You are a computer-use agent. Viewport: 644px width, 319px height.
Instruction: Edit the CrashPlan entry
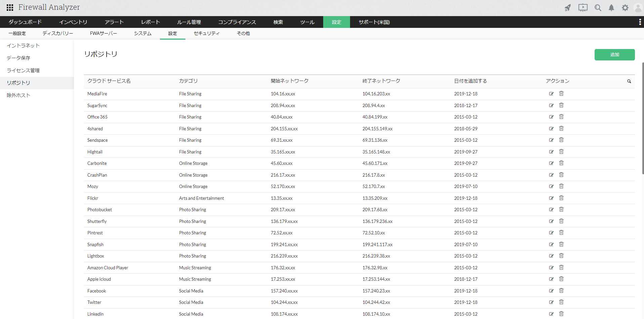point(551,175)
